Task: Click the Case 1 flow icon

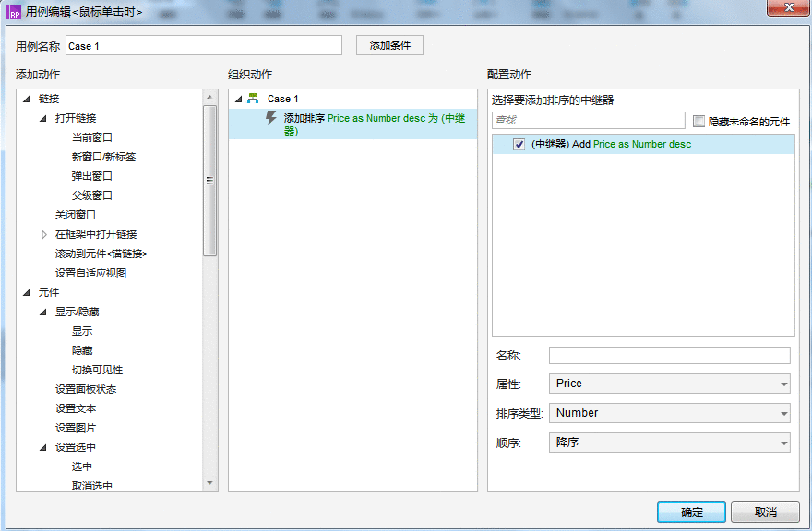Action: 253,99
